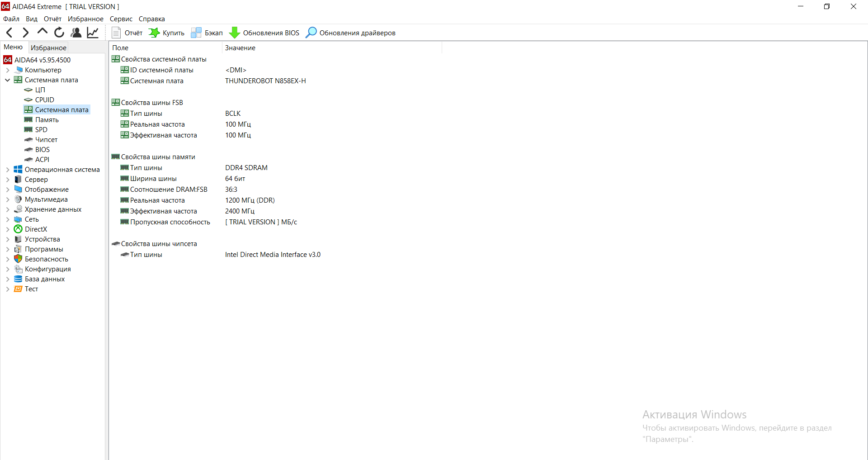Image resolution: width=868 pixels, height=460 pixels.
Task: Expand the Отображение tree node
Action: click(8, 190)
